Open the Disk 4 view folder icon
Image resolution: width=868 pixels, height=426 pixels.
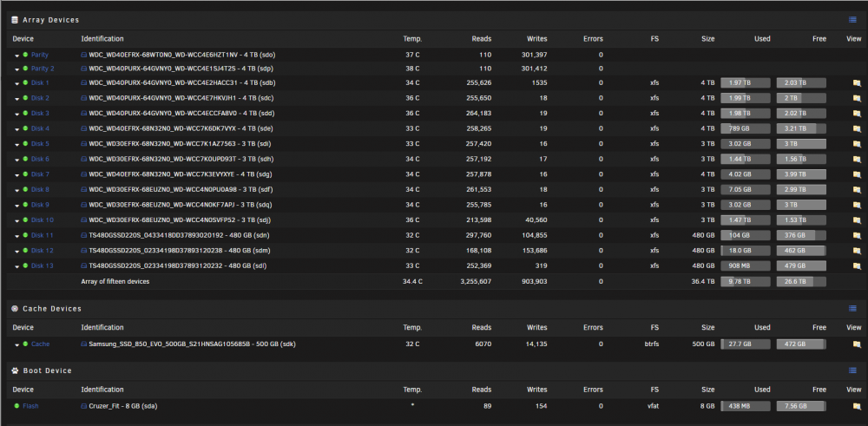(857, 129)
